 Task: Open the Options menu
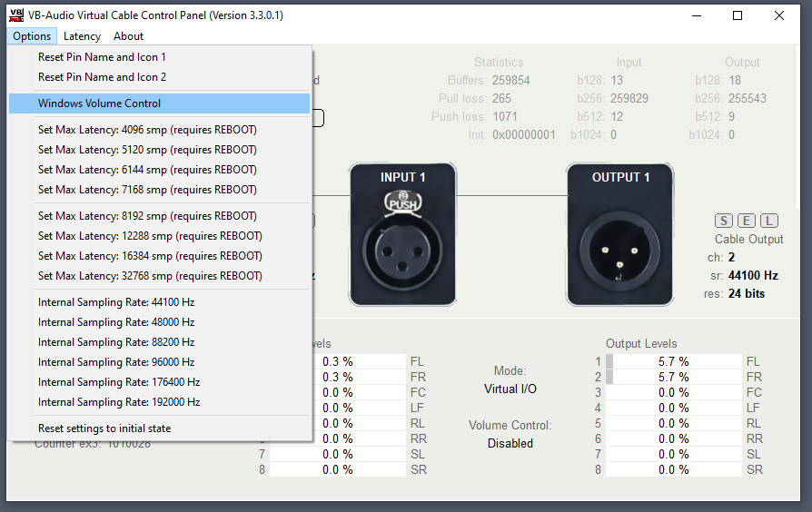coord(32,36)
